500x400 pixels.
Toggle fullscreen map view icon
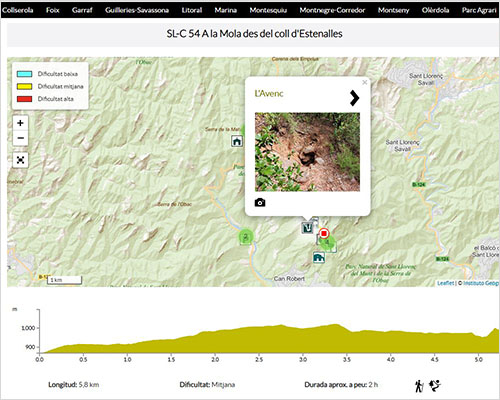pyautogui.click(x=20, y=160)
